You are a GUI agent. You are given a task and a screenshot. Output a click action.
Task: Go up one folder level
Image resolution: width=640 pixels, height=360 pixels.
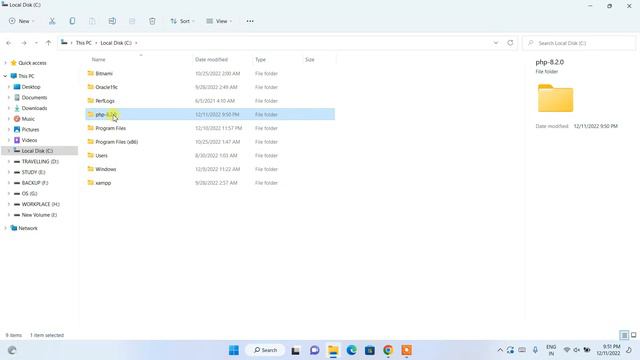tap(49, 43)
